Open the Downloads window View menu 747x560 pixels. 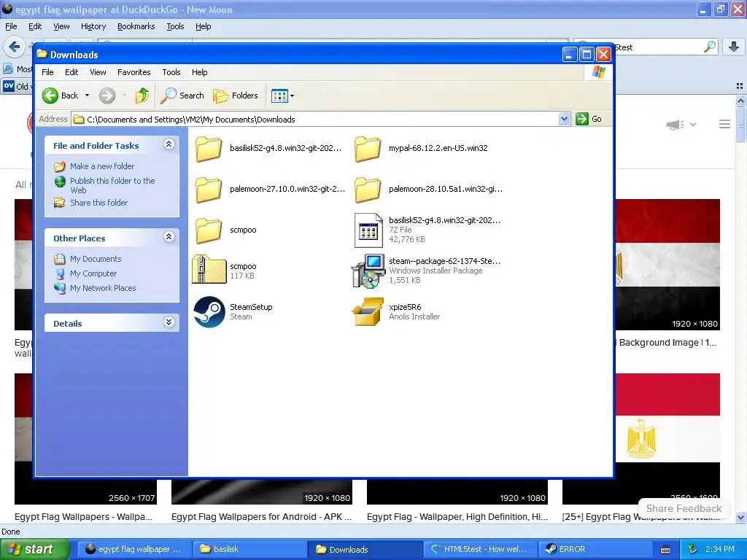pyautogui.click(x=98, y=72)
